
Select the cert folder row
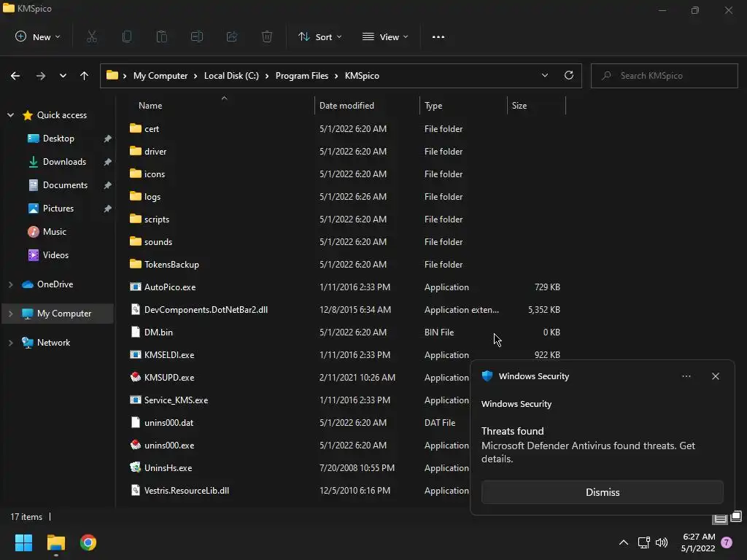click(345, 128)
